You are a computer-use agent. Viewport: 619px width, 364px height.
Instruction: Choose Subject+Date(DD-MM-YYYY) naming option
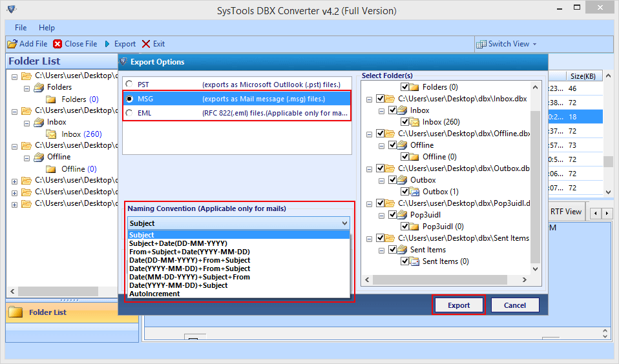tap(239, 243)
